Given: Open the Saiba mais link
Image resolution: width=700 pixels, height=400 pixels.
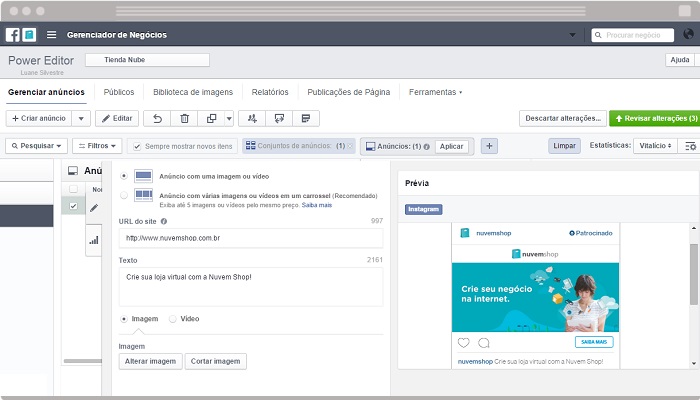Looking at the screenshot, I should coord(317,205).
